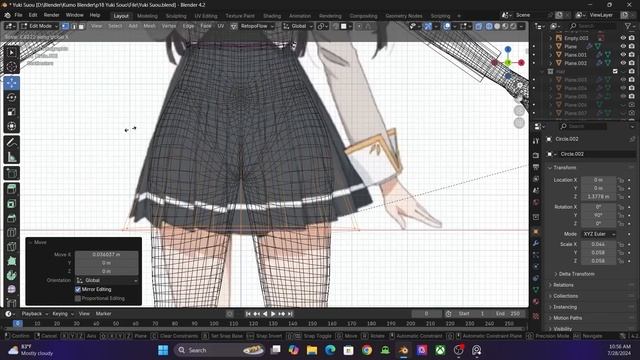
Task: Select the Add Cube tool in the viewport toolbar
Action: [x=11, y=173]
